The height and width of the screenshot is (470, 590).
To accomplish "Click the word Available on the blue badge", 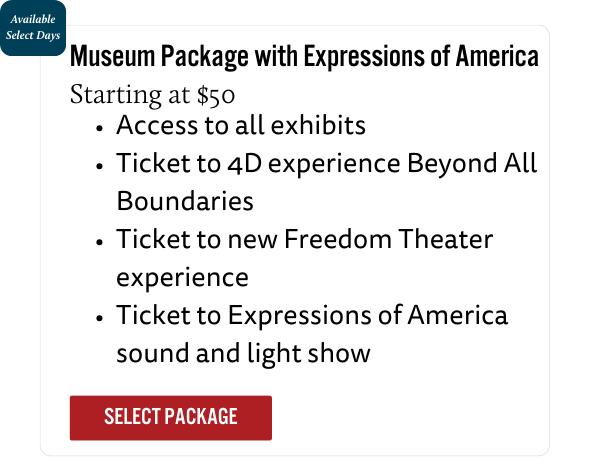I will coord(33,19).
